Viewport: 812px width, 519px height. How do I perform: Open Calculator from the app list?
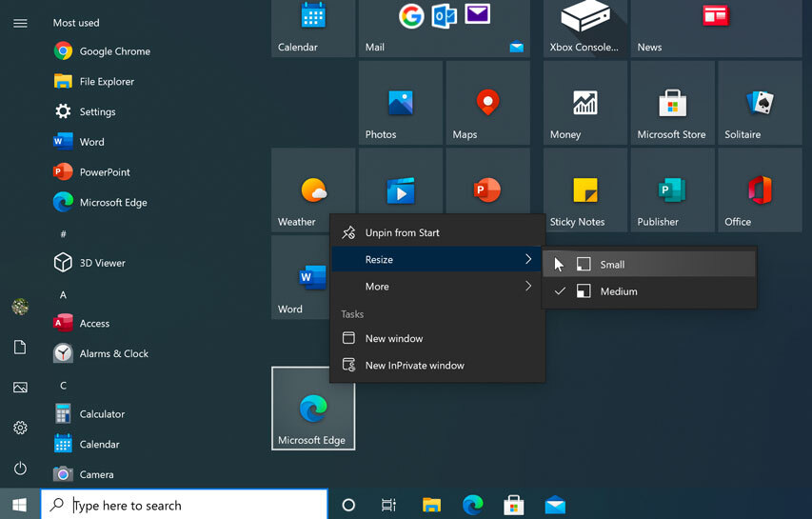(89, 414)
